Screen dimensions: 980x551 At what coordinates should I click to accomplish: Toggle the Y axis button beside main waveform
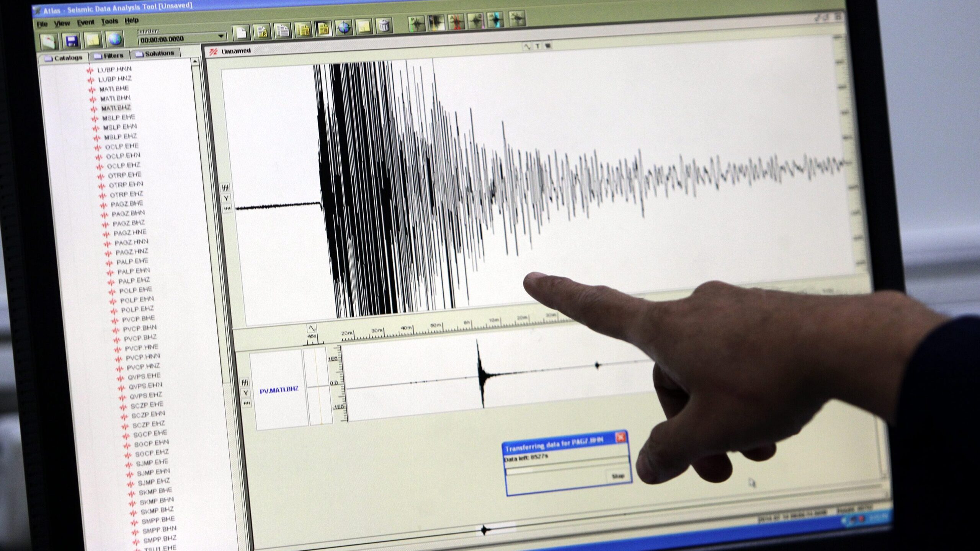[226, 198]
